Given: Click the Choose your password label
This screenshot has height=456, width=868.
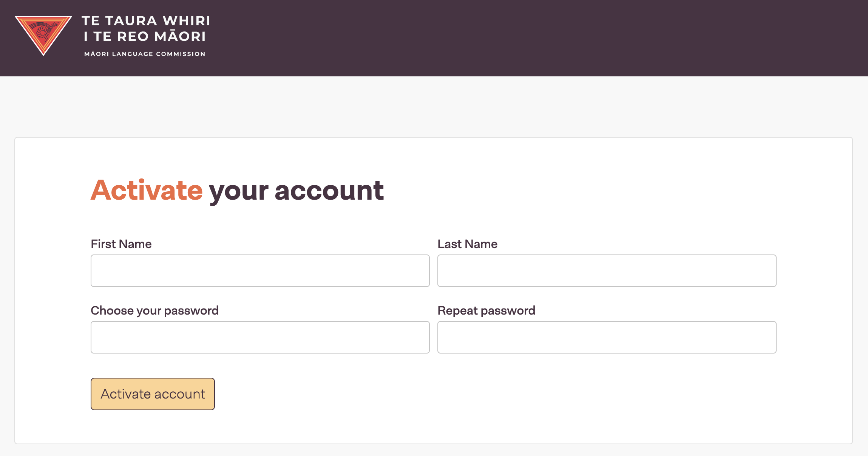Looking at the screenshot, I should point(154,310).
